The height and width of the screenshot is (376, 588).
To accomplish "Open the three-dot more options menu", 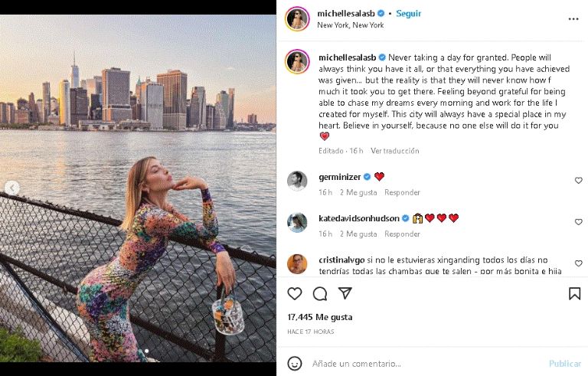I will [573, 19].
